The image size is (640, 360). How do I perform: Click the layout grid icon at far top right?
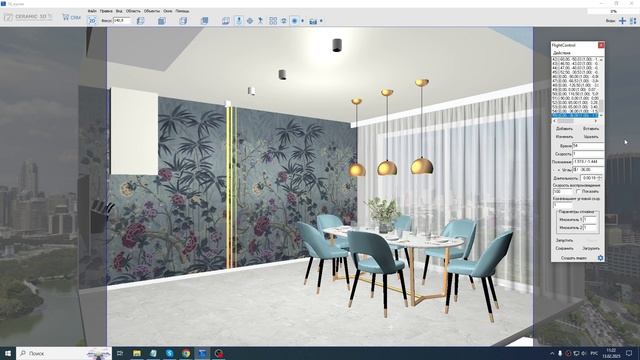[634, 20]
